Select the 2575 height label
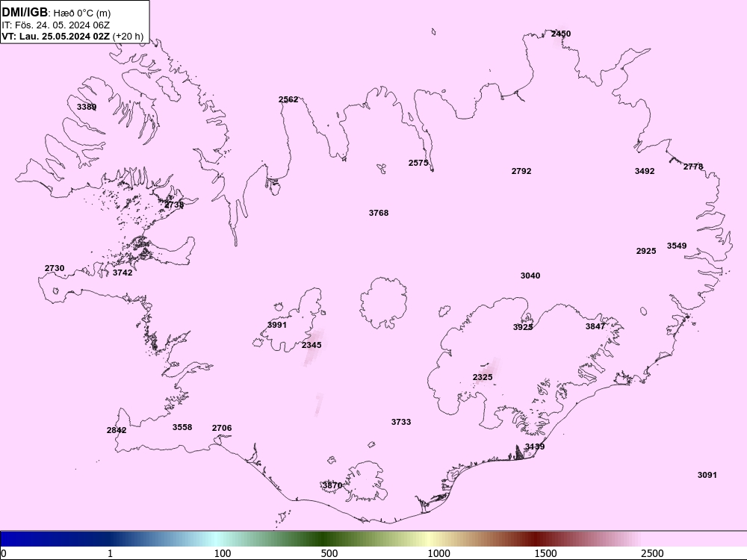The width and height of the screenshot is (747, 560). pos(418,162)
